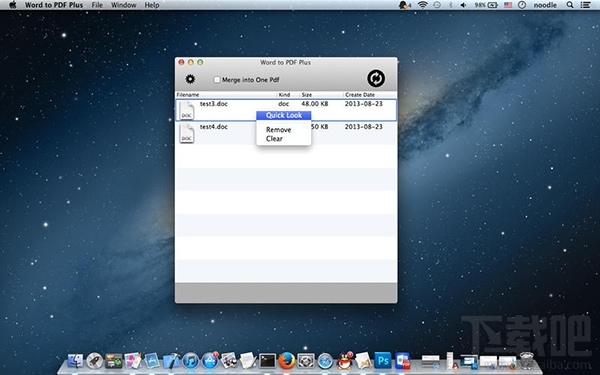This screenshot has width=600, height=375.
Task: Sort by the Size column header
Action: pyautogui.click(x=307, y=95)
